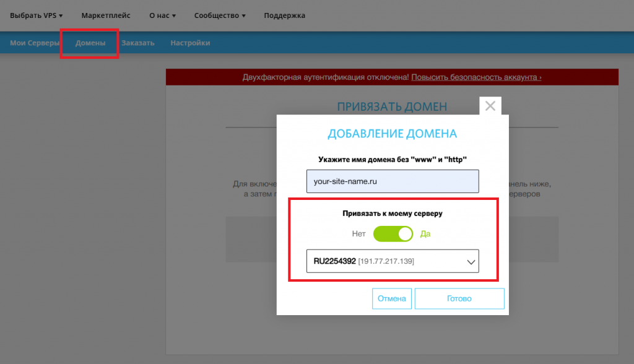
Task: Open the 'Заказать' tab
Action: click(x=138, y=43)
